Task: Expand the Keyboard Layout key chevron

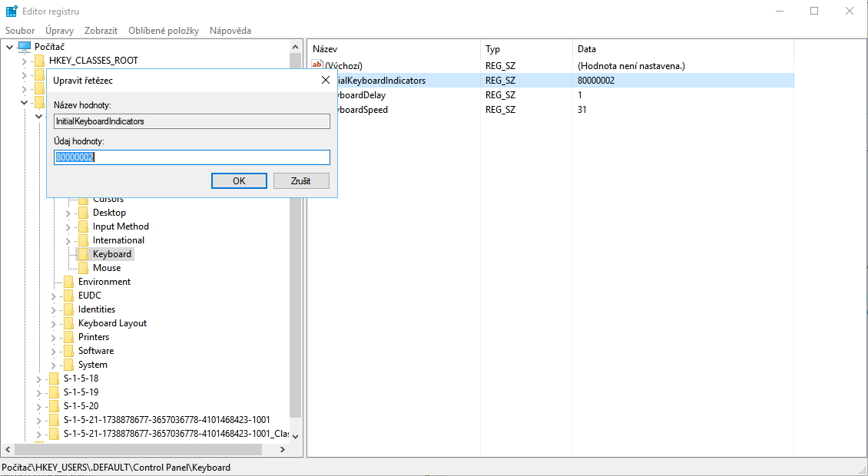Action: tap(54, 324)
